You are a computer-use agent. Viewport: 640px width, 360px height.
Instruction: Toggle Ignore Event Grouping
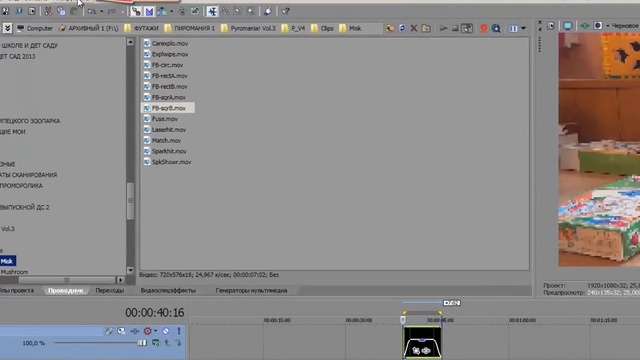click(195, 11)
